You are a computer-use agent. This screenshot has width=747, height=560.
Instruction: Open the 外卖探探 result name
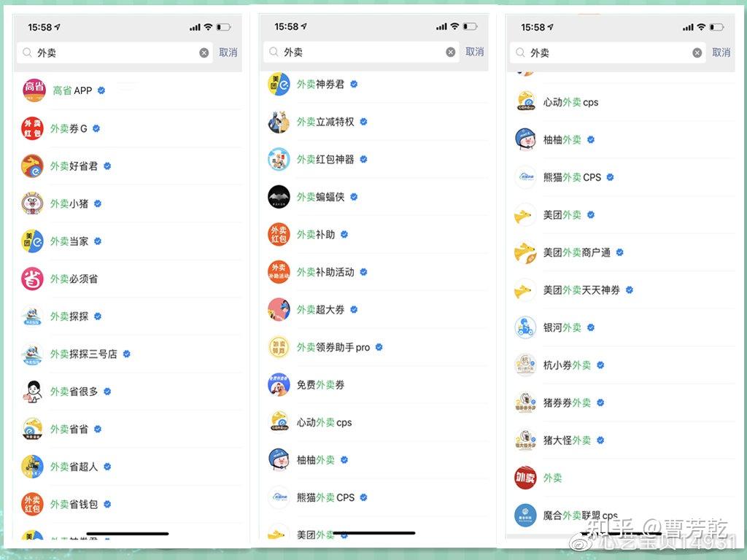69,316
